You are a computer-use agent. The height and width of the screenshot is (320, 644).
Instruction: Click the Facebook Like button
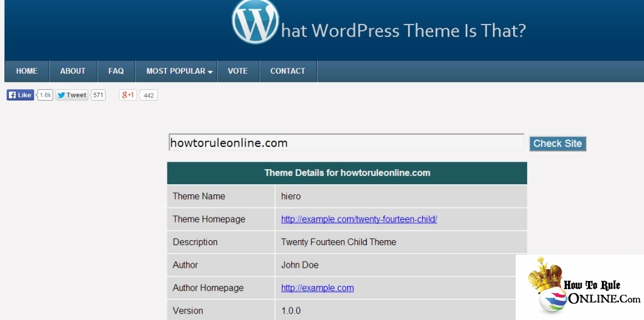(x=20, y=95)
